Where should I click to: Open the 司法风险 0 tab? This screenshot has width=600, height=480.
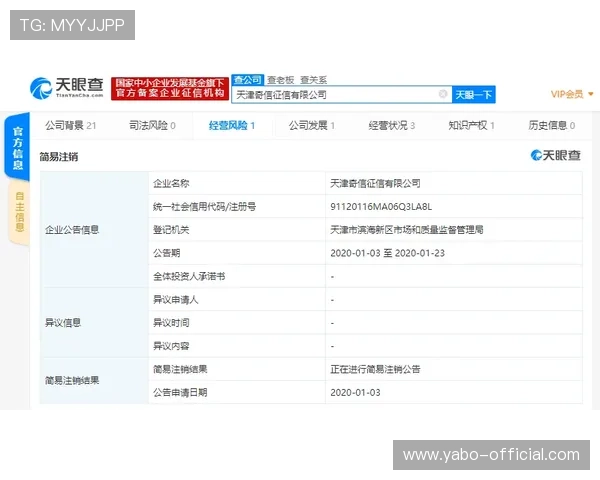pyautogui.click(x=152, y=125)
